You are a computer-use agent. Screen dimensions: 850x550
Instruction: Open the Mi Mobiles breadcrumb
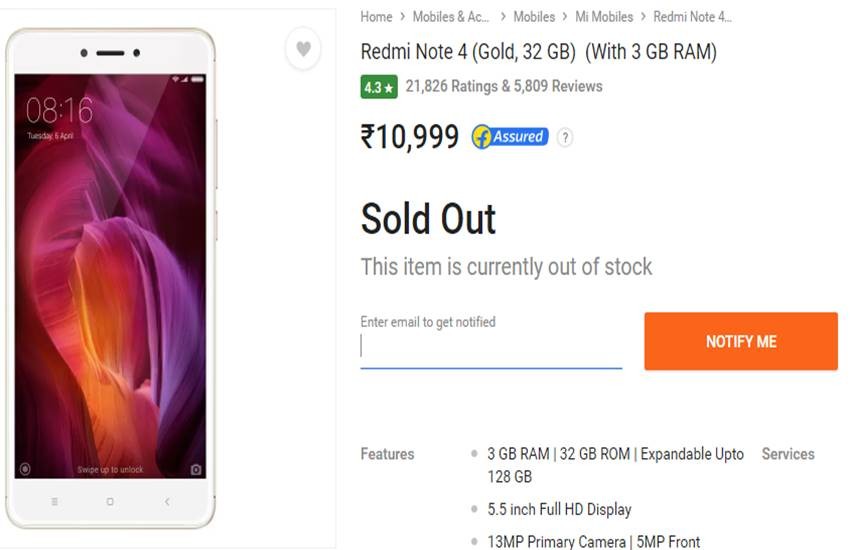(x=603, y=17)
